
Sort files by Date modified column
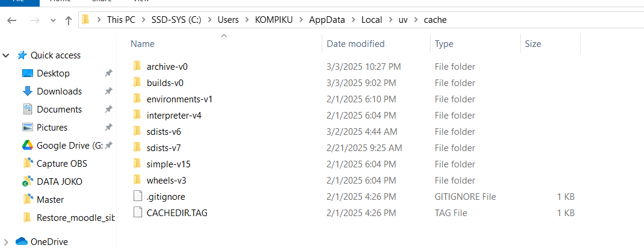point(355,44)
